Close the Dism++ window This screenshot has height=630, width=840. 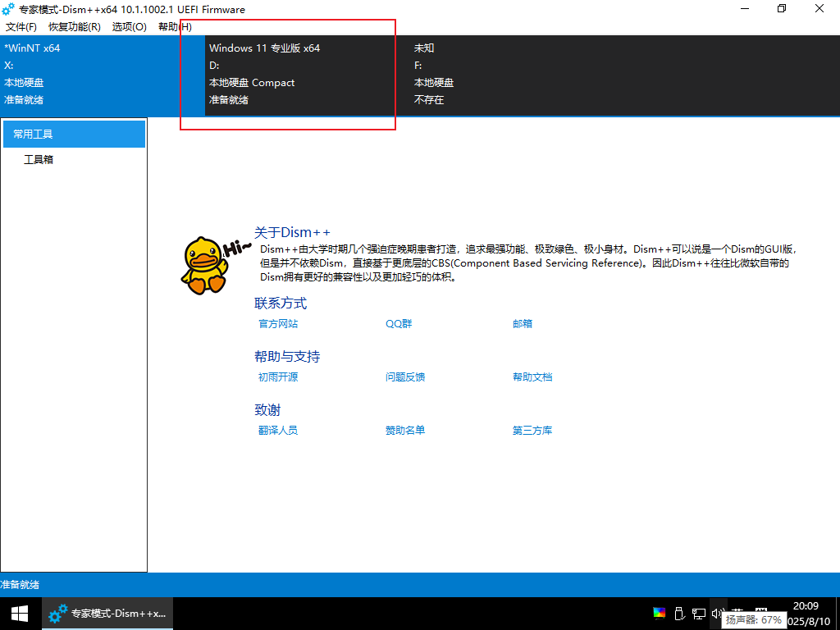point(819,8)
